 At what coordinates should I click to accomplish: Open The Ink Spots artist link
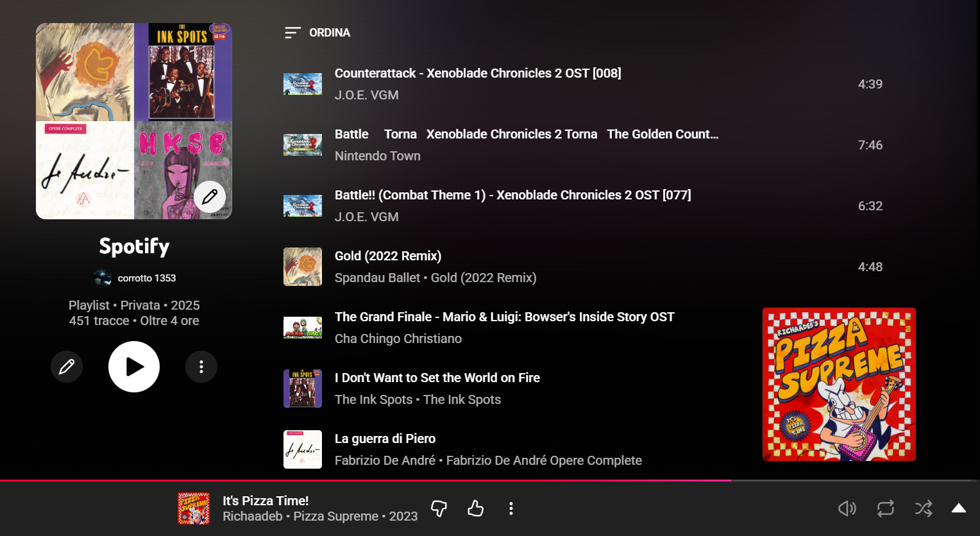[374, 399]
